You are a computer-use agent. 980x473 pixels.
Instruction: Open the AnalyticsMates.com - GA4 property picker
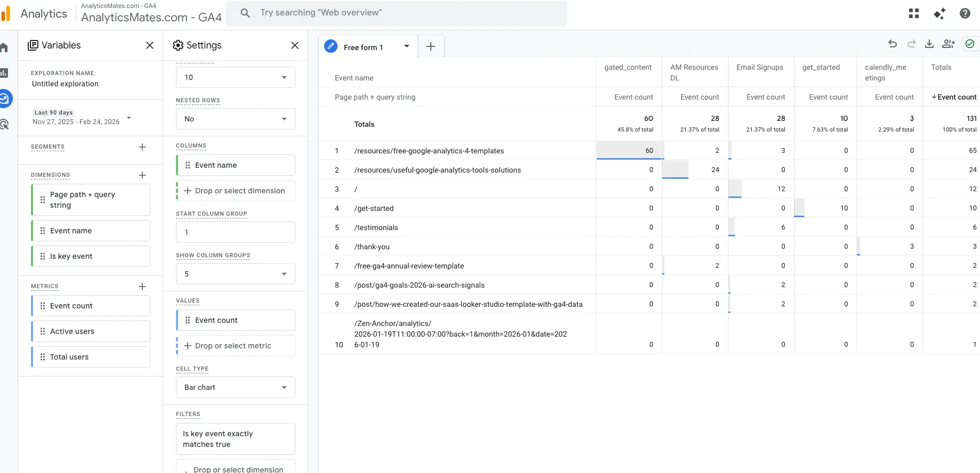pyautogui.click(x=151, y=13)
